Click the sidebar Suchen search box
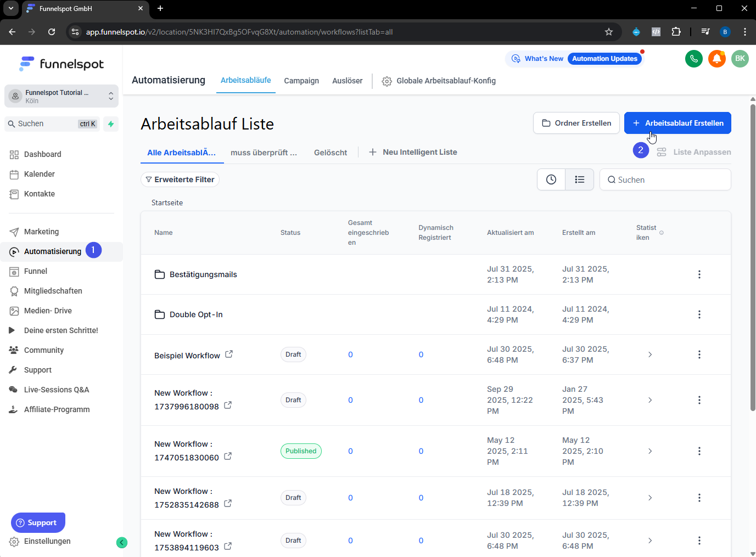Viewport: 756px width, 557px height. click(53, 124)
